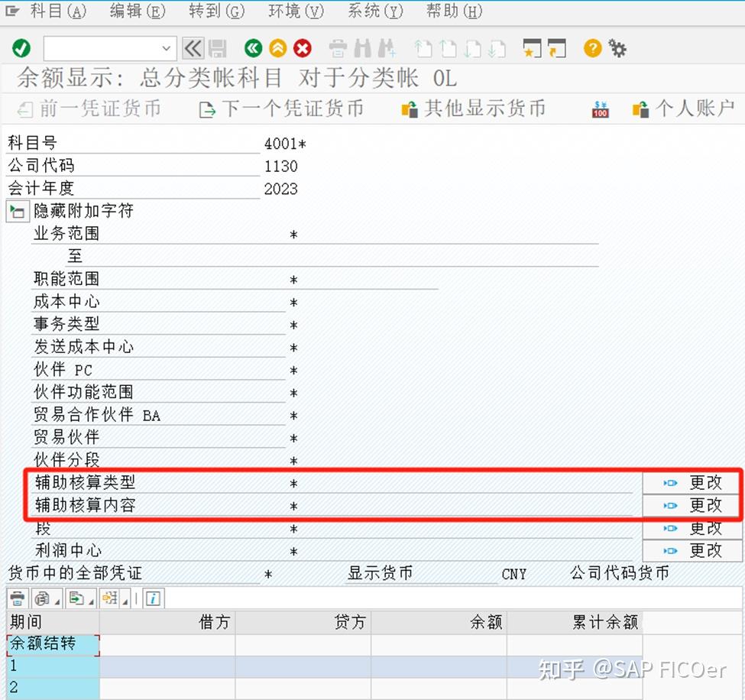Open dropdown arrow beside the views icon
Image resolution: width=745 pixels, height=700 pixels.
pyautogui.click(x=57, y=602)
